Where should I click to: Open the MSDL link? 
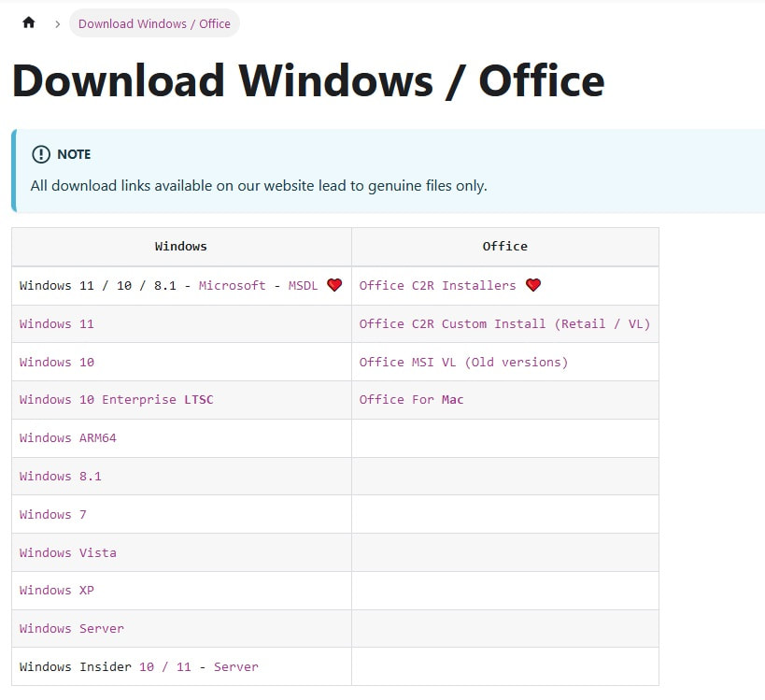click(303, 285)
